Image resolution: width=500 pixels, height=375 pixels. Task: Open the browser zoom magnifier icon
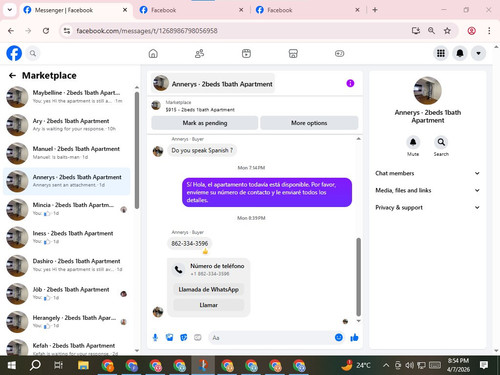pos(431,31)
